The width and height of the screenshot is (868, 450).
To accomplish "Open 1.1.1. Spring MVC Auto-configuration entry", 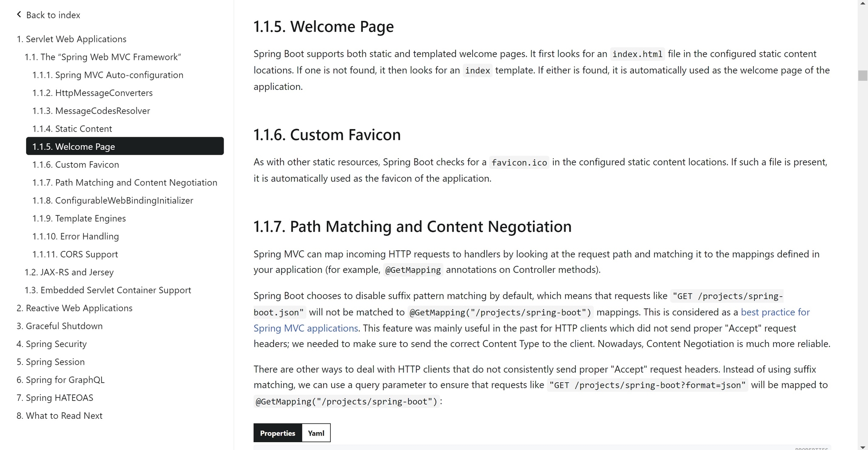I will coord(108,75).
